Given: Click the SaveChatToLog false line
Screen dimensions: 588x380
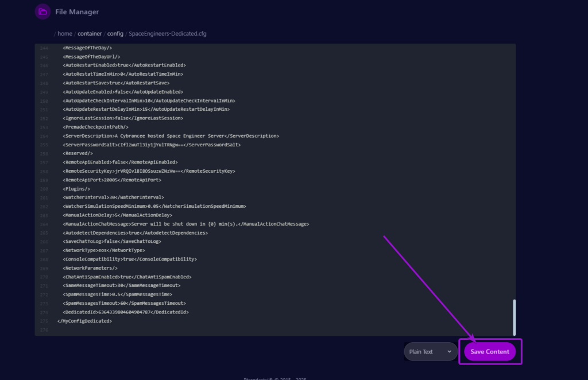Looking at the screenshot, I should click(112, 242).
